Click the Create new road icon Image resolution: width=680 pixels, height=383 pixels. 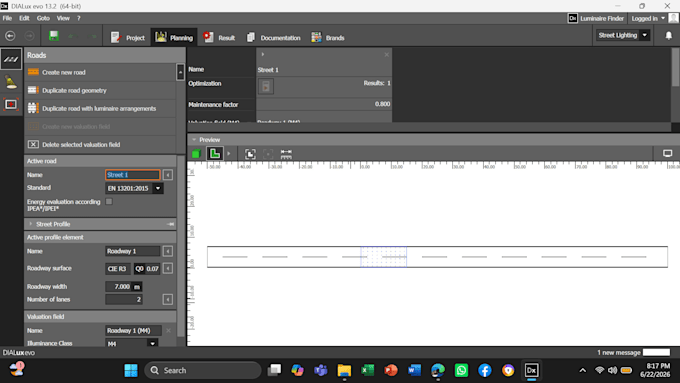33,72
